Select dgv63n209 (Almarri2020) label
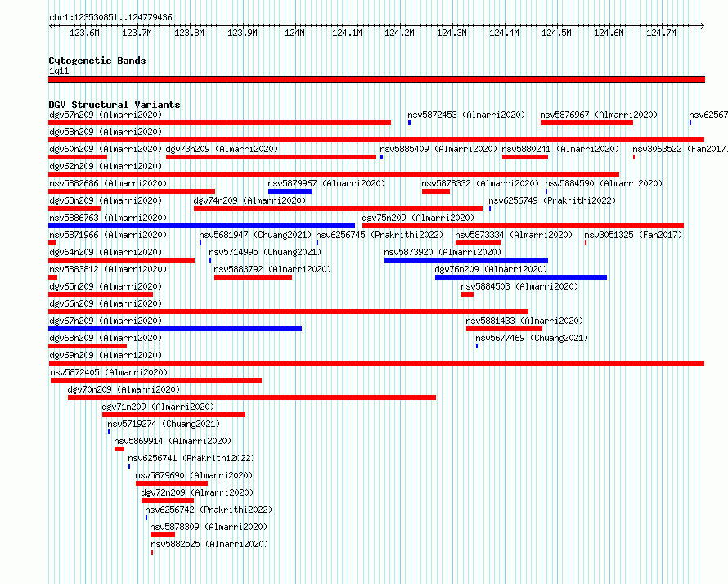Screen dimensions: 728x584 106,200
